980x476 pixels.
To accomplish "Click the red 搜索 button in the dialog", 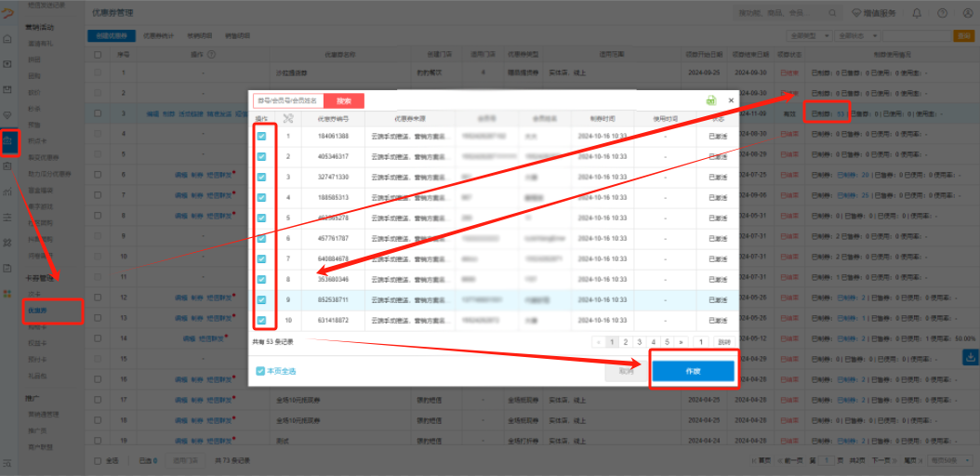I will [344, 100].
